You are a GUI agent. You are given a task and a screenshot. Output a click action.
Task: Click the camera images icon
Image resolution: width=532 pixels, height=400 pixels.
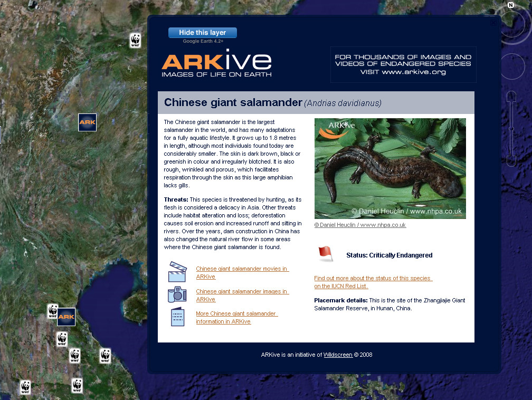pos(177,294)
